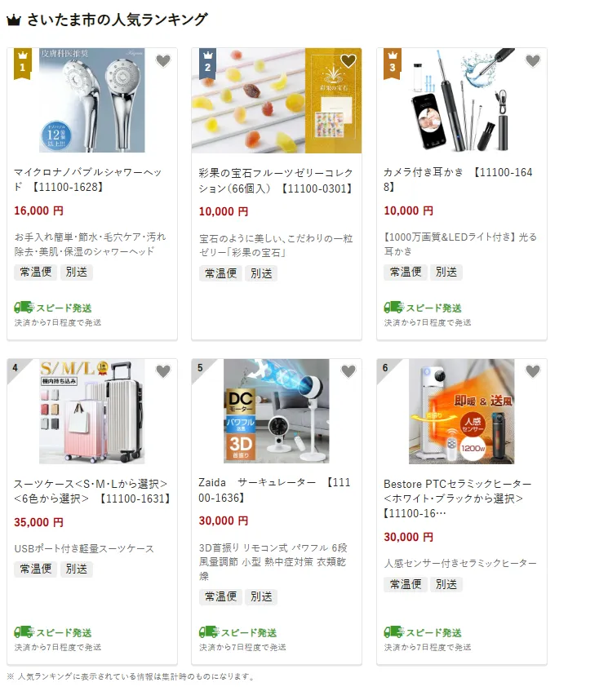This screenshot has height=700, width=608.
Task: Toggle favorite heart on camera ear pick
Action: (x=532, y=60)
